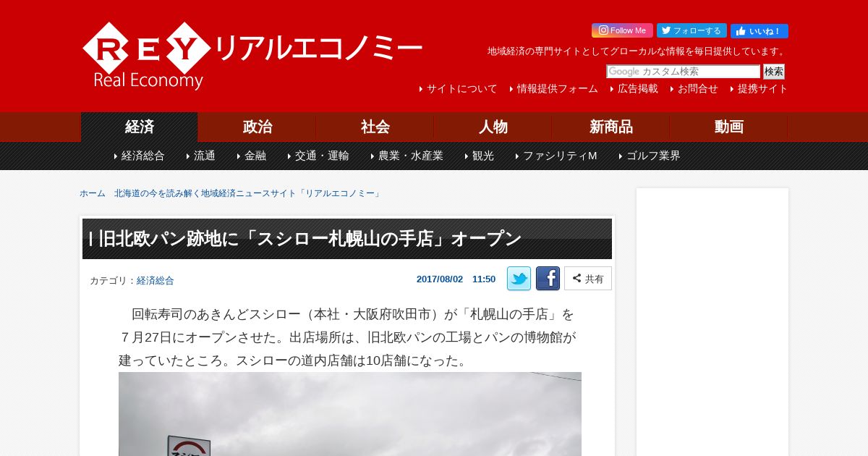Focus the Google カスタム検索 input field
Viewport: 868px width, 456px height.
tap(684, 72)
